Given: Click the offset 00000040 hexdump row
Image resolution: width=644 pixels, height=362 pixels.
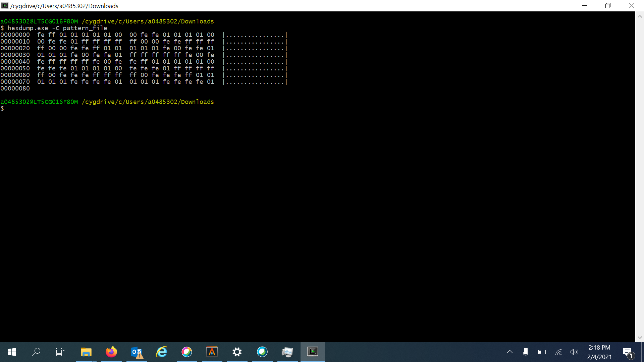Looking at the screenshot, I should 144,62.
